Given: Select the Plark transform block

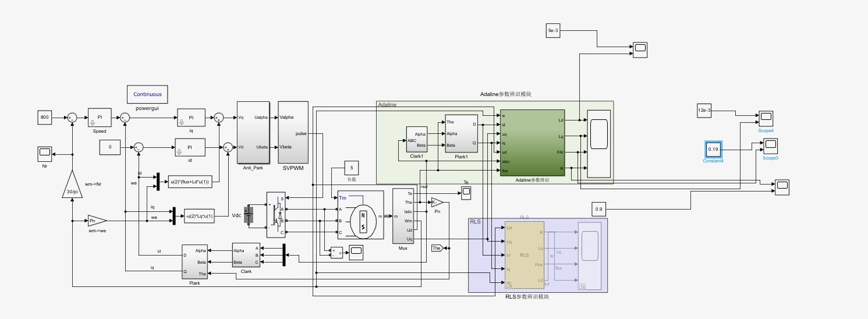Looking at the screenshot, I should [194, 262].
